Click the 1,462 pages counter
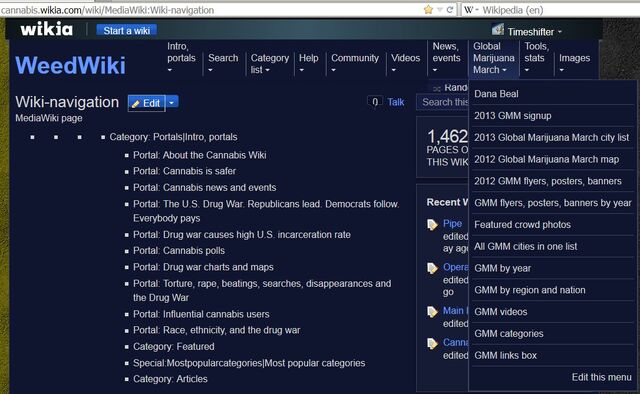 447,136
